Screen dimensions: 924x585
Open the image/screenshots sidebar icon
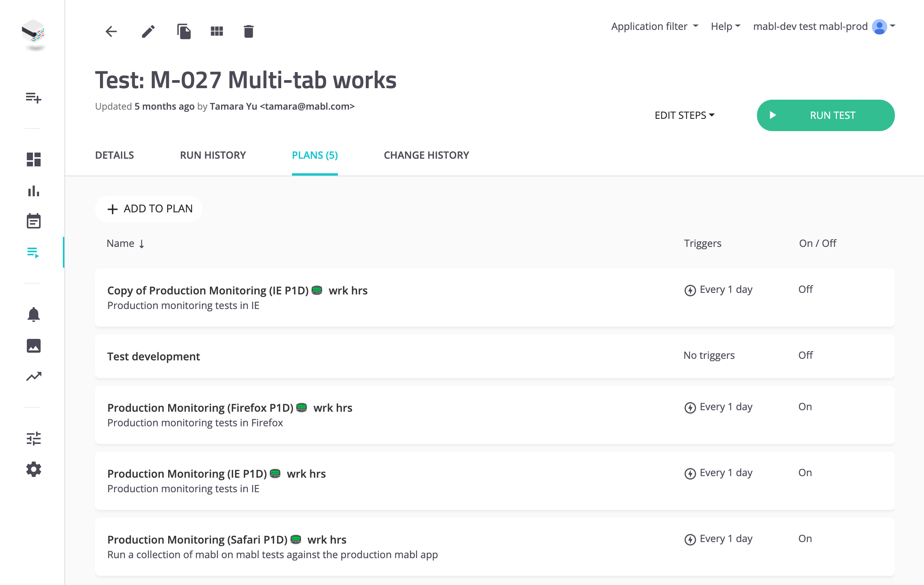tap(33, 345)
